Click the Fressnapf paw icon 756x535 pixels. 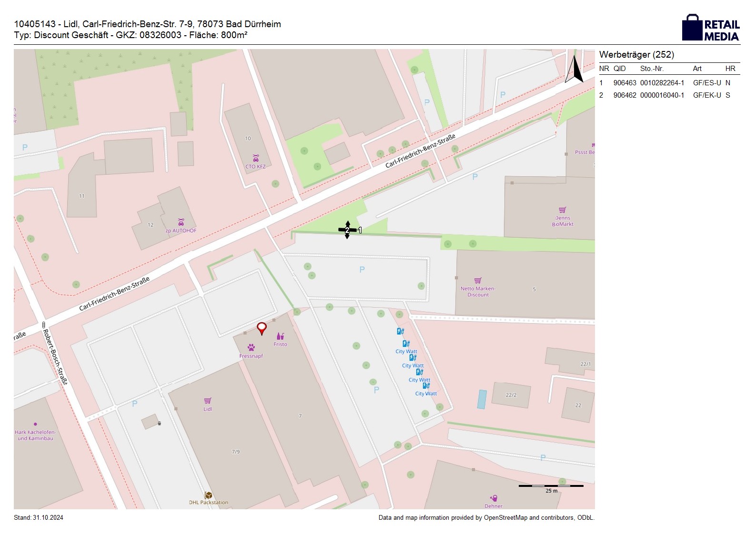251,348
